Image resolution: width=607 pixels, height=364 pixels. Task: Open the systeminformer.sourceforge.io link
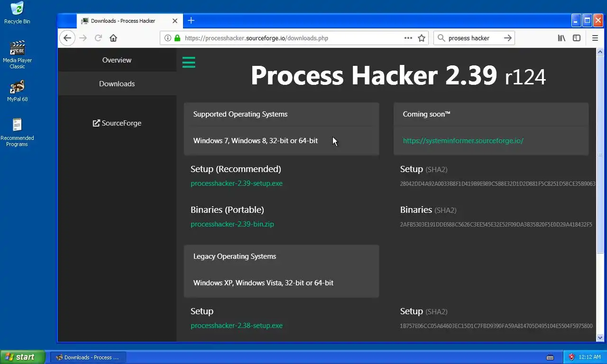[463, 141]
